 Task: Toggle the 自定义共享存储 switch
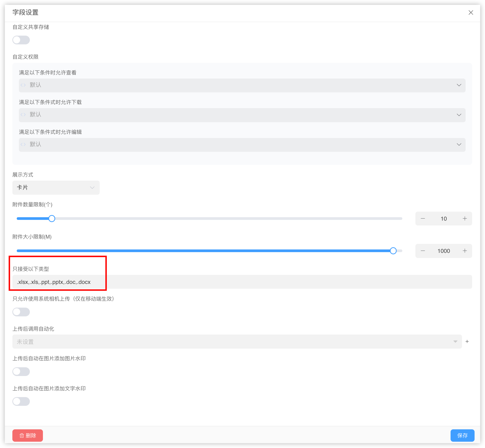[21, 40]
